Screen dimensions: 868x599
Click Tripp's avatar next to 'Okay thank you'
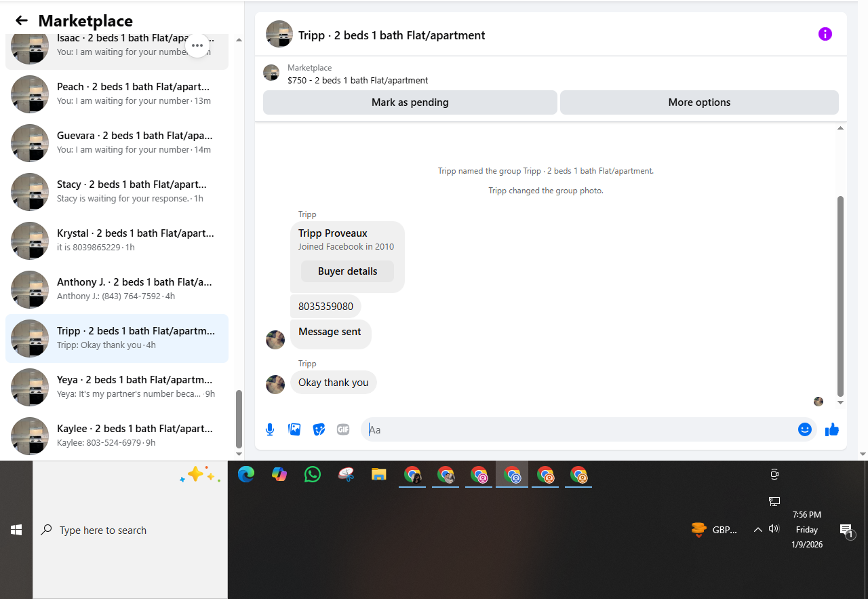coord(275,384)
